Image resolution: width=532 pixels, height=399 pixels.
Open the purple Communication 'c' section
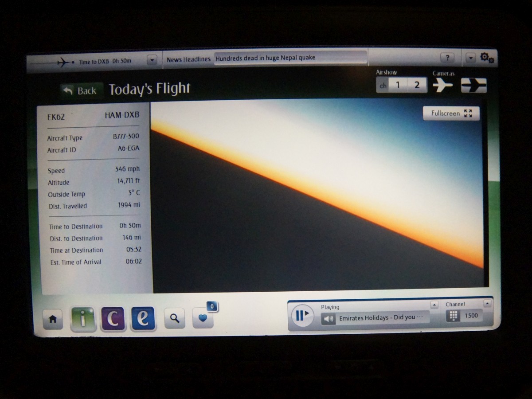pyautogui.click(x=113, y=319)
